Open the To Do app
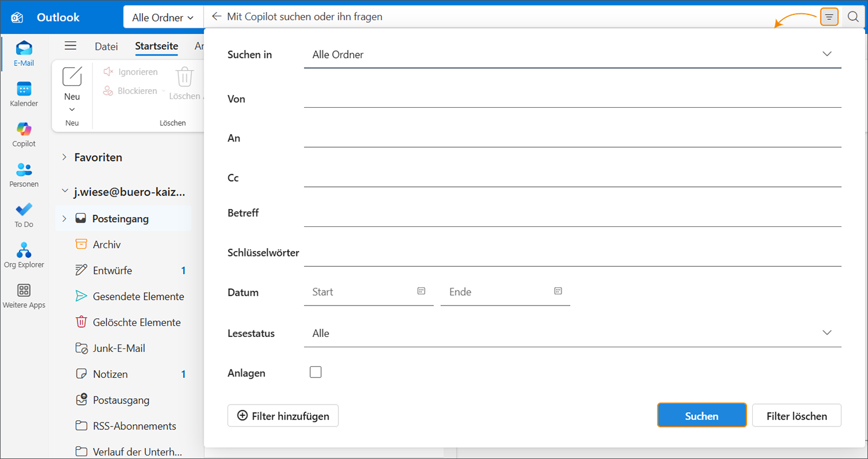 [x=24, y=215]
